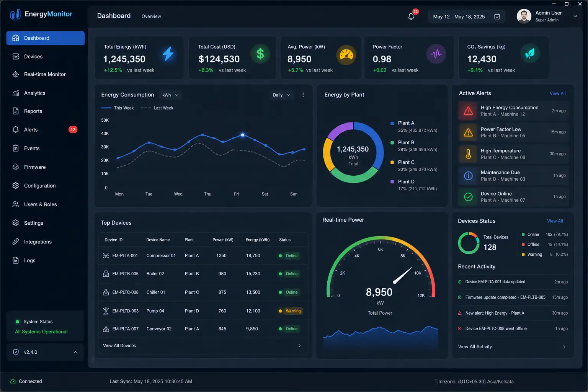Open Energy Consumption three-dot options menu
This screenshot has height=392, width=588.
[x=303, y=95]
